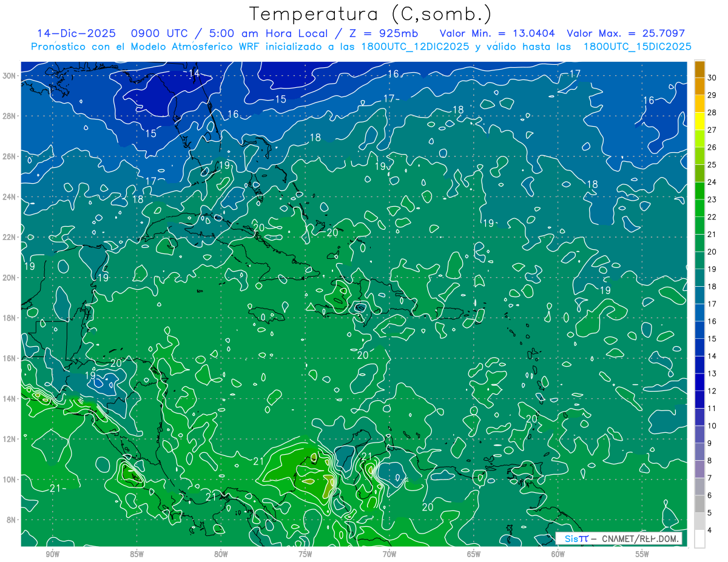Click the "90W" longitude axis label
Screen dimensions: 728x562
(x=53, y=554)
